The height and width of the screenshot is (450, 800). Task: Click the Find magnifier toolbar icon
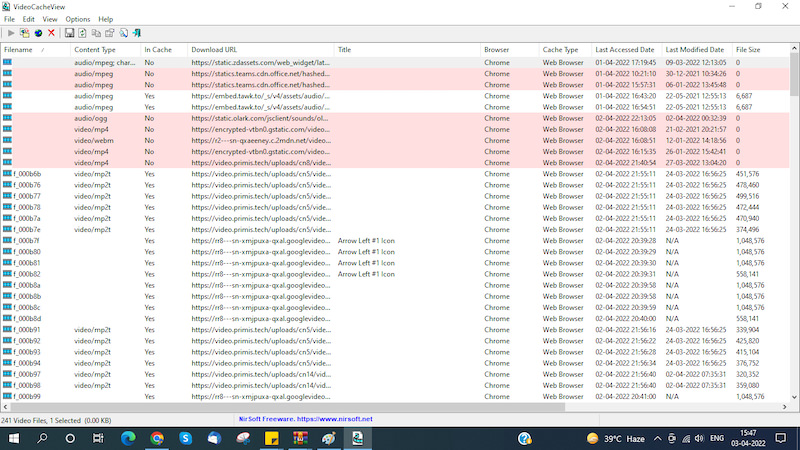[123, 33]
